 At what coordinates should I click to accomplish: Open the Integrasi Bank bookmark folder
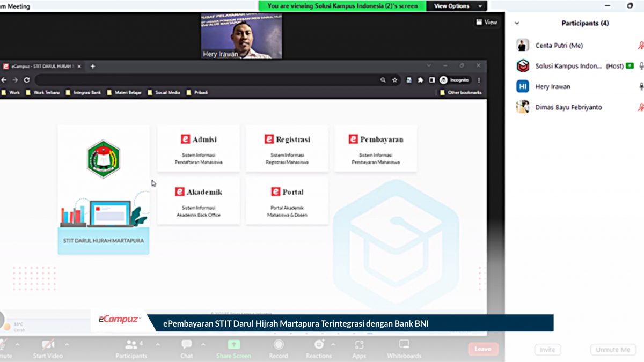(x=83, y=92)
